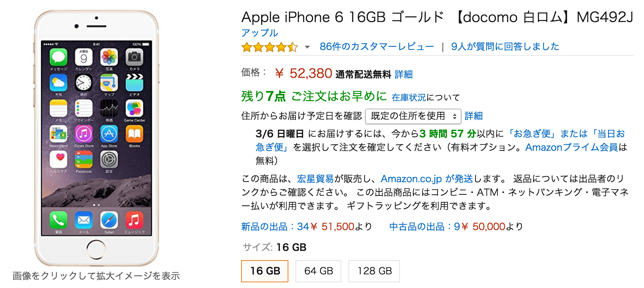Image resolution: width=644 pixels, height=288 pixels.
Task: Open the star rating dropdown arrow
Action: tap(307, 47)
